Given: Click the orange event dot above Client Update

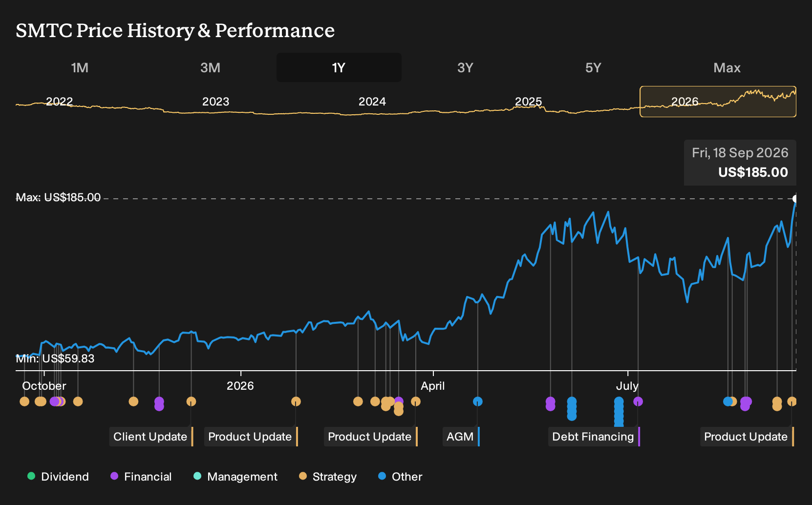Looking at the screenshot, I should 191,401.
